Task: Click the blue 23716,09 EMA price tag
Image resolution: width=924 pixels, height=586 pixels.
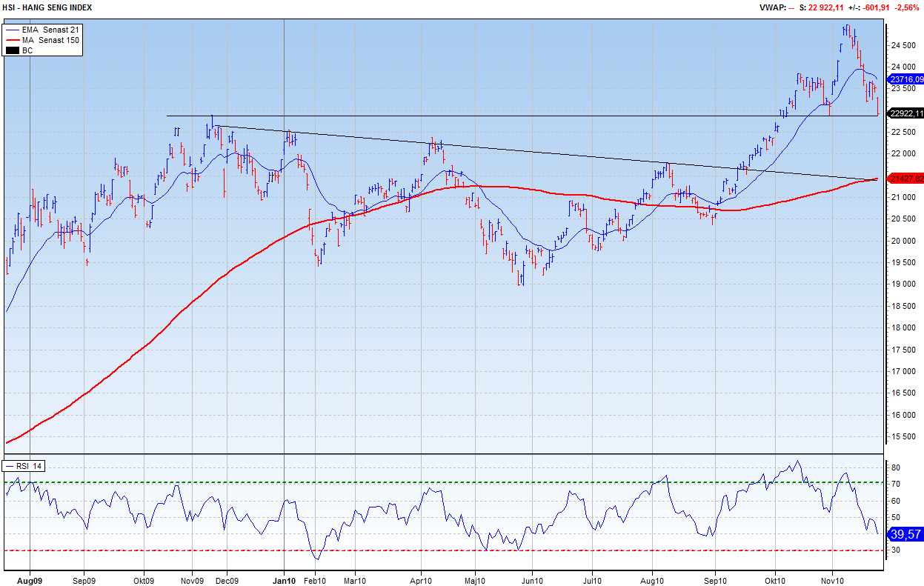Action: [906, 79]
